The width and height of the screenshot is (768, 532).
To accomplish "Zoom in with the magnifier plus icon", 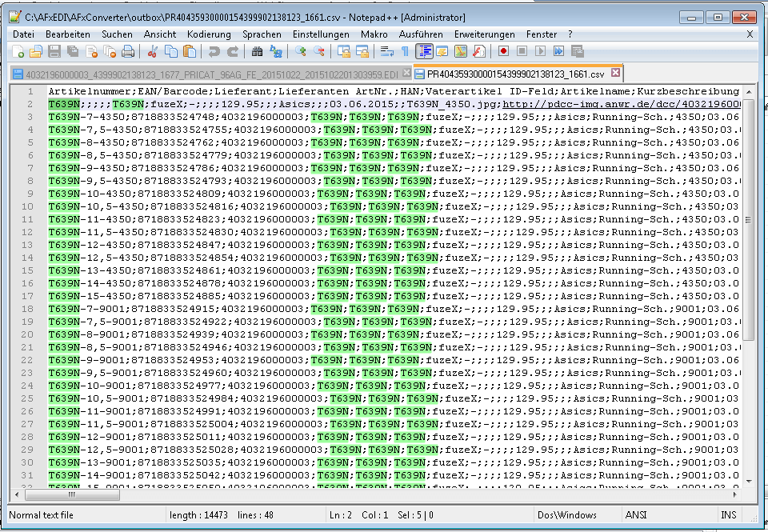I will pos(301,51).
